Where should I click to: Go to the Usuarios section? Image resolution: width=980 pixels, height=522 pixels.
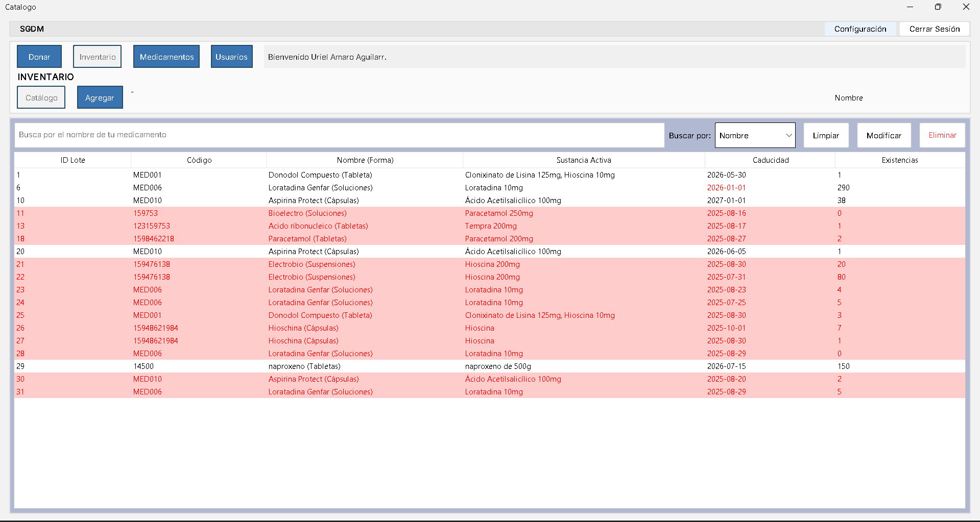click(231, 57)
